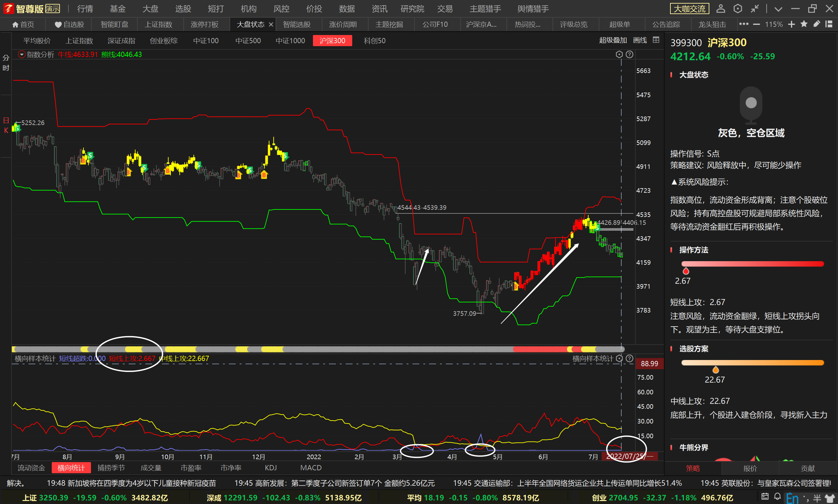This screenshot has width=838, height=504.
Task: Click the pencil edit icon
Action: 816,24
